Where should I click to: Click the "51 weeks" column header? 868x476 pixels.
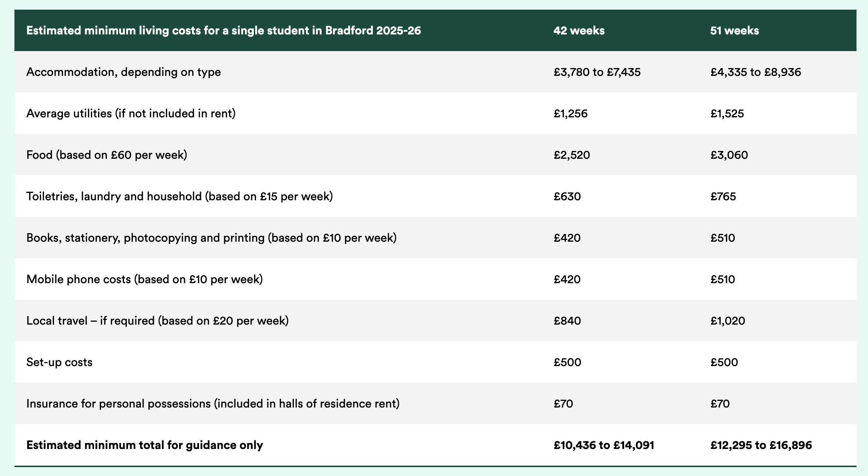point(734,30)
